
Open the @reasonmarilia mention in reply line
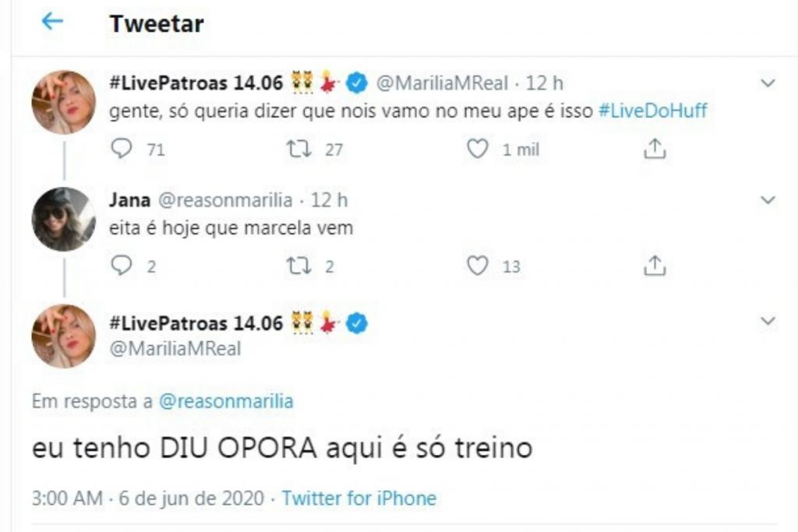point(226,402)
